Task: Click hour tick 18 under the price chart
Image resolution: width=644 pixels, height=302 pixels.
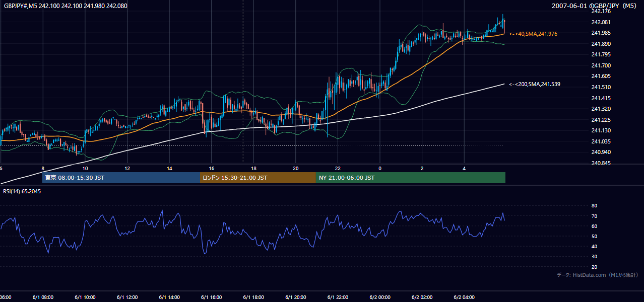Action: [x=253, y=169]
